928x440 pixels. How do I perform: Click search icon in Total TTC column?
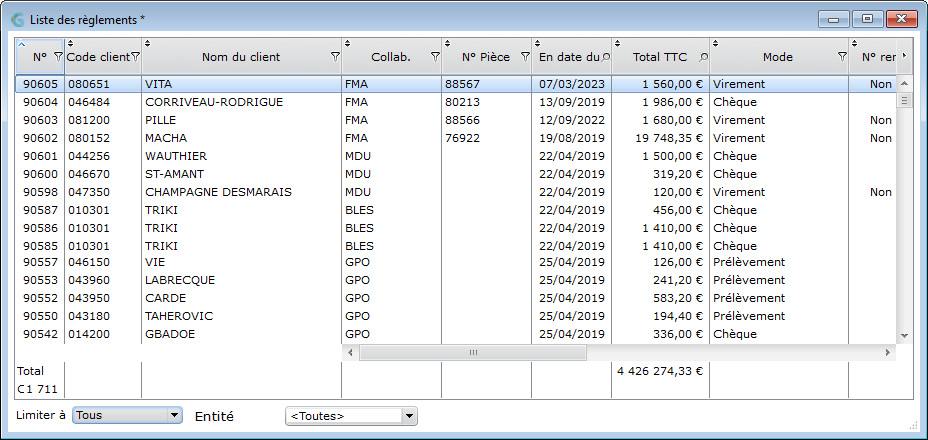click(x=703, y=57)
